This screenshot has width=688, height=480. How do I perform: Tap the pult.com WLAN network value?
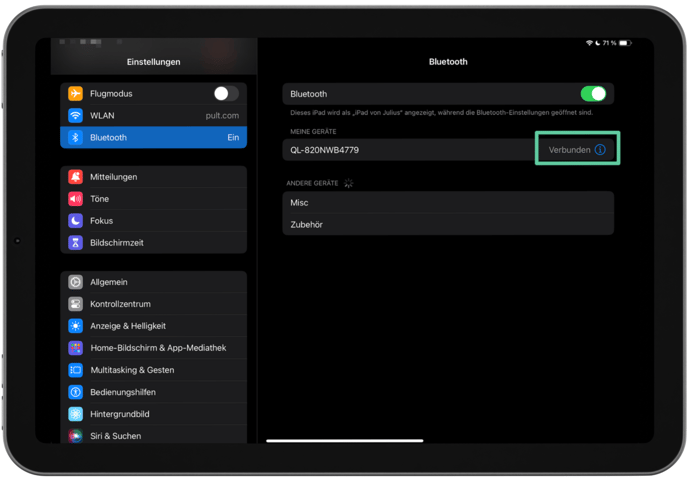tap(222, 115)
